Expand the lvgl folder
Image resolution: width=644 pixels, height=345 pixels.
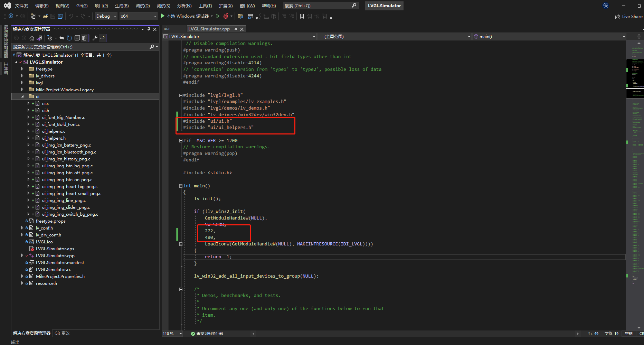(x=22, y=83)
